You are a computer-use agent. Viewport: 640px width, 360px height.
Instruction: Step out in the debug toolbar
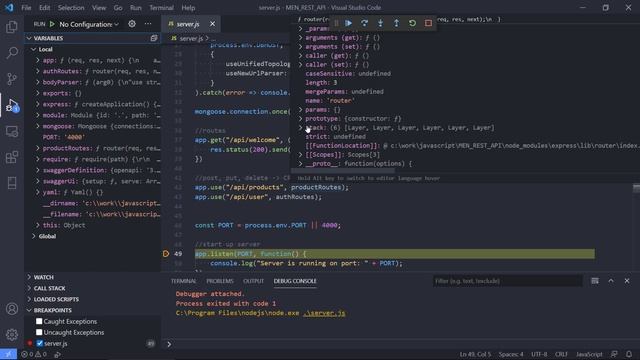396,23
